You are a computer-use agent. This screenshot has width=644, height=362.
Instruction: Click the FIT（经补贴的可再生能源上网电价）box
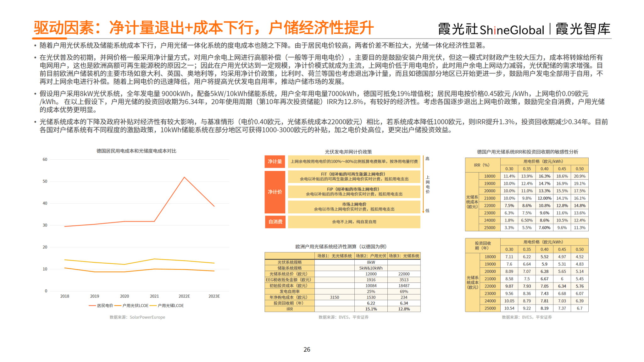coord(354,177)
